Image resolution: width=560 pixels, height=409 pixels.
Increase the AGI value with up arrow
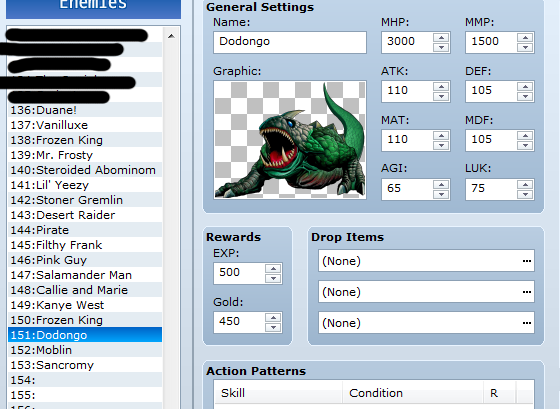(x=441, y=185)
